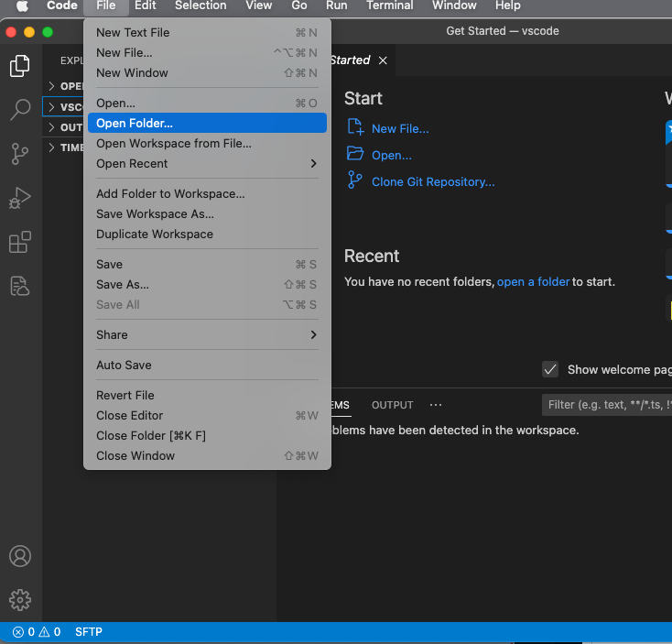Open the Manage gear icon
This screenshot has height=644, width=672.
(20, 600)
